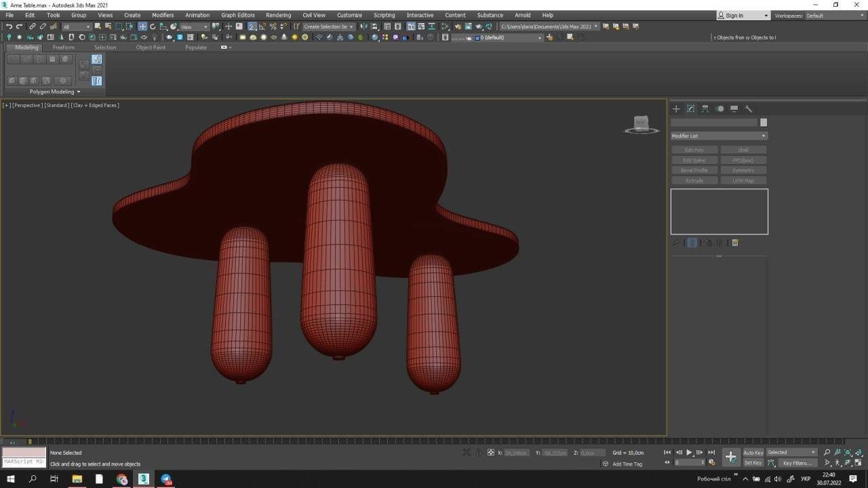Image resolution: width=868 pixels, height=488 pixels.
Task: Open Google Chrome from the taskbar
Action: [121, 479]
